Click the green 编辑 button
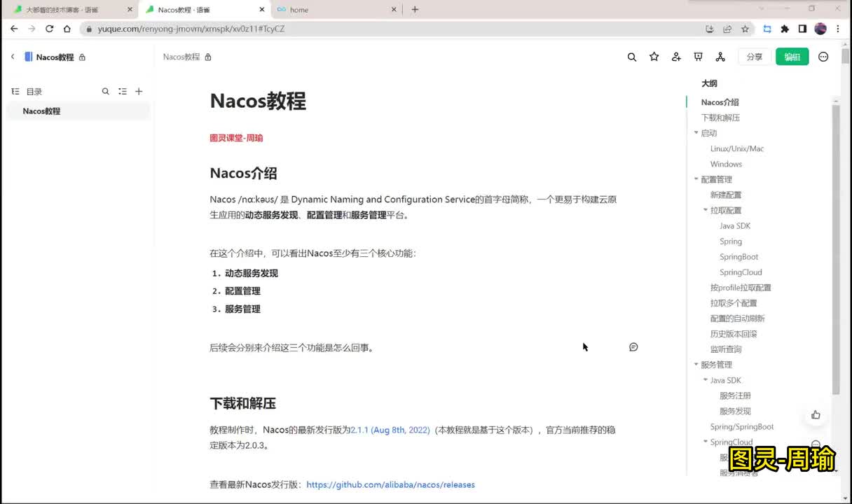This screenshot has width=852, height=504. (x=792, y=57)
